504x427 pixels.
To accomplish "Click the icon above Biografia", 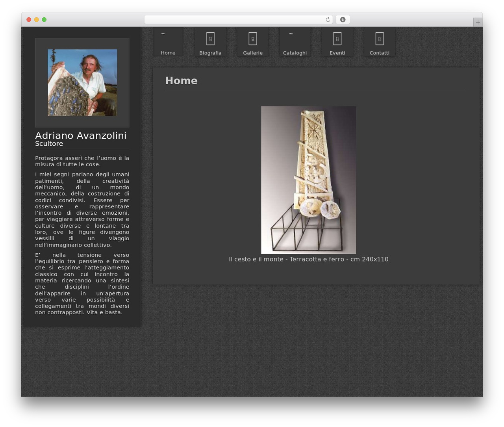I will (x=211, y=39).
